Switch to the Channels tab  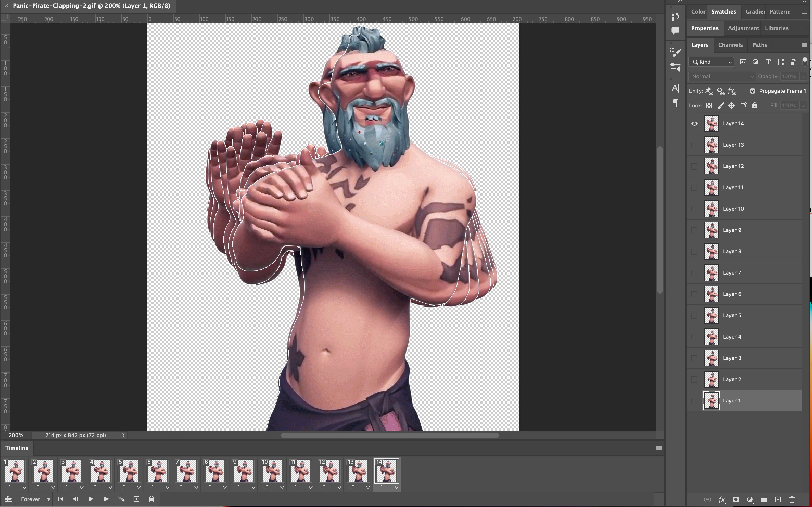(730, 45)
